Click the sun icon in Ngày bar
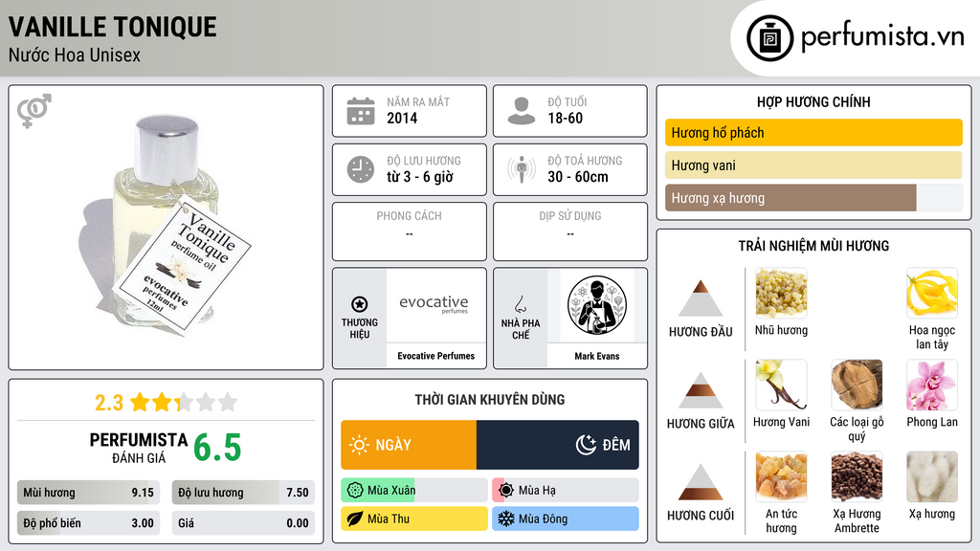This screenshot has height=551, width=980. [359, 445]
